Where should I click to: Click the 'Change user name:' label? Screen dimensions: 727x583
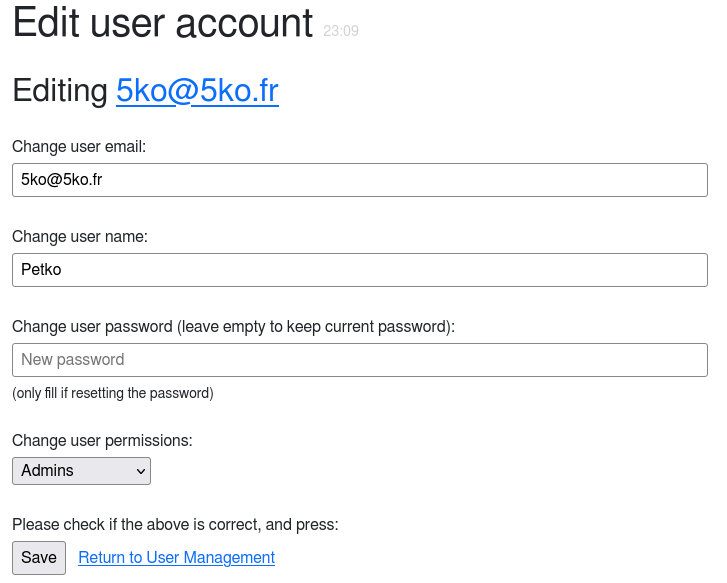[x=80, y=237]
